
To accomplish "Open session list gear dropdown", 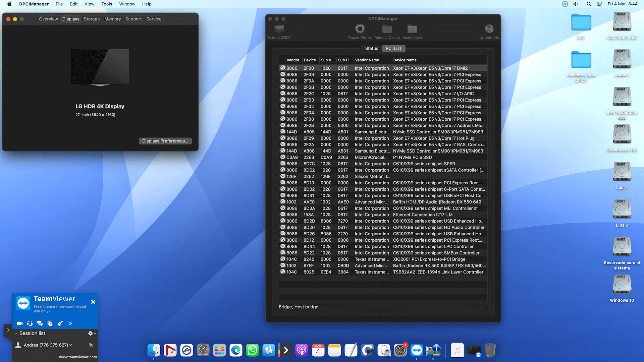I will pos(92,333).
